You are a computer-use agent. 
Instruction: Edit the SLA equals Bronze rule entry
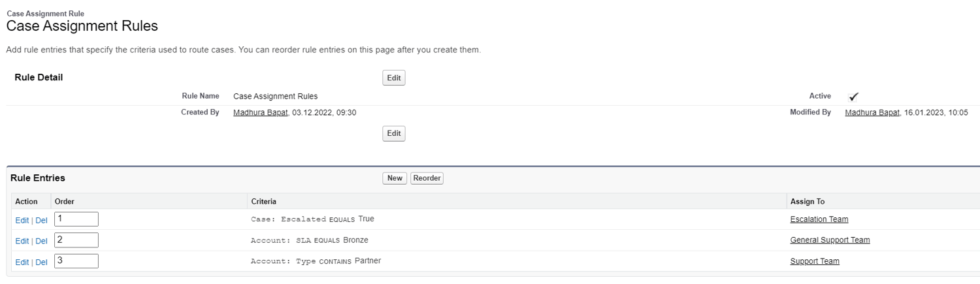point(22,241)
